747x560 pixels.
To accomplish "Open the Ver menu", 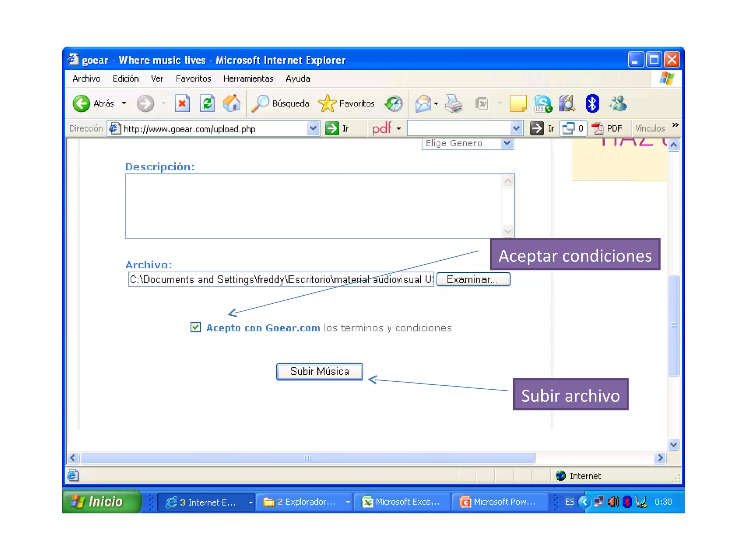I will tap(157, 79).
